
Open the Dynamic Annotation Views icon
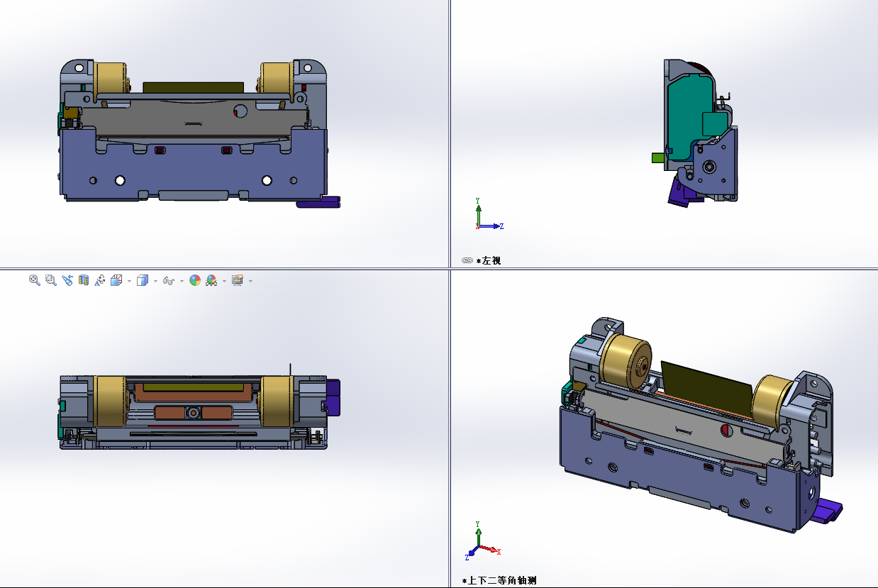point(100,280)
